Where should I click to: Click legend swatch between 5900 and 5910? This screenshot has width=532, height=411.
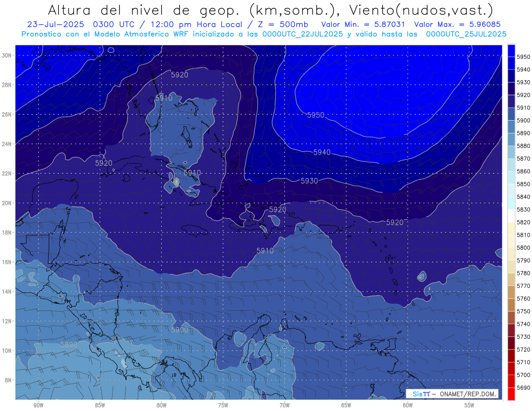511,114
